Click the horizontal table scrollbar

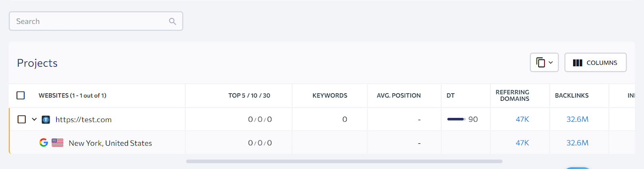(x=344, y=161)
